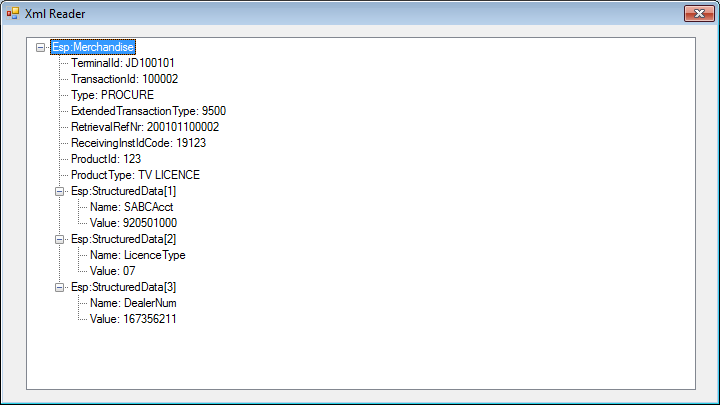The image size is (720, 405).
Task: Select the Value: 07 row
Action: pyautogui.click(x=112, y=271)
